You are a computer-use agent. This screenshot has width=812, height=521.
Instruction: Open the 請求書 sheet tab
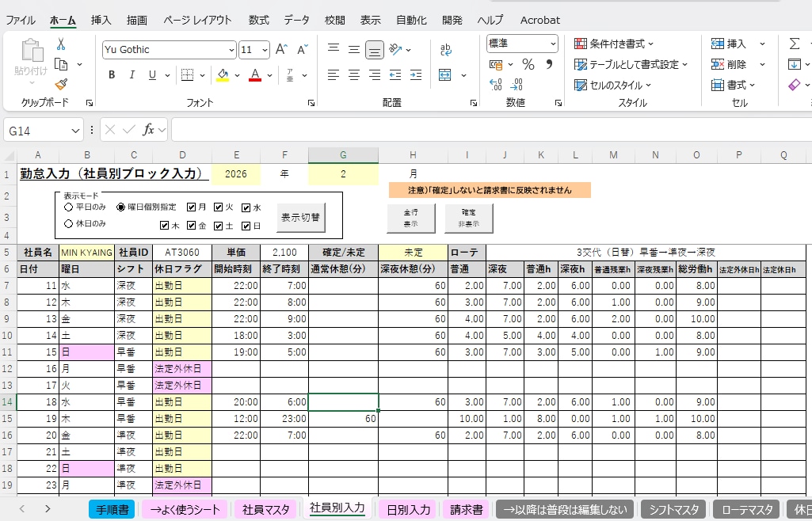pyautogui.click(x=467, y=510)
